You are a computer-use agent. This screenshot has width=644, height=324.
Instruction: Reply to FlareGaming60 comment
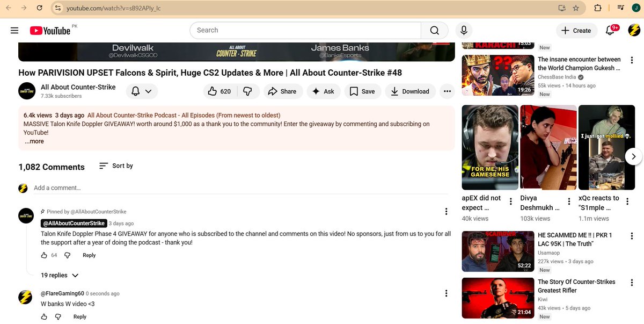[x=79, y=316]
